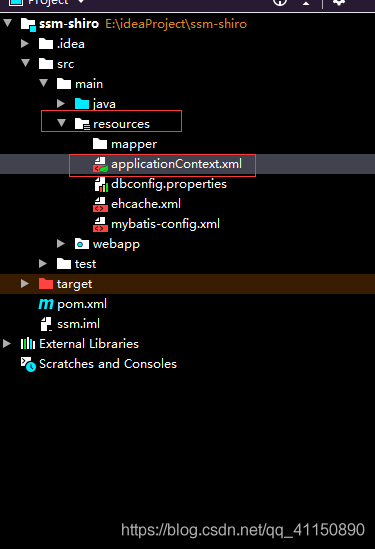Select Scratches and Consoles label

108,364
